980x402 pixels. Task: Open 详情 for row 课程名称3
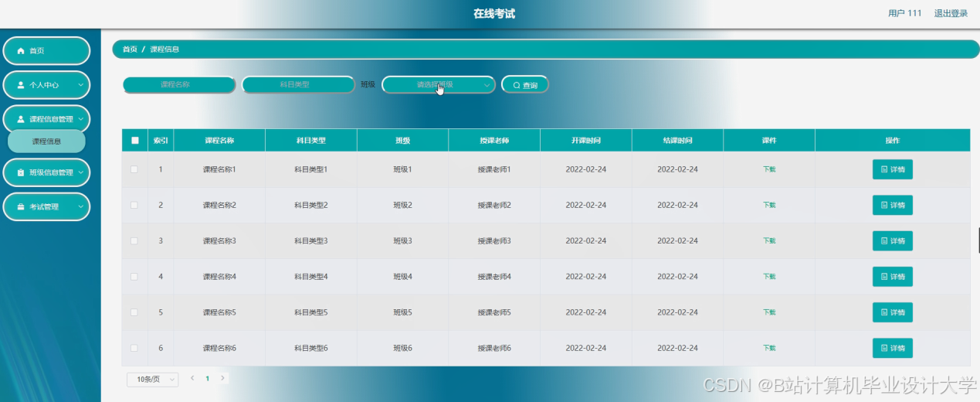[893, 240]
